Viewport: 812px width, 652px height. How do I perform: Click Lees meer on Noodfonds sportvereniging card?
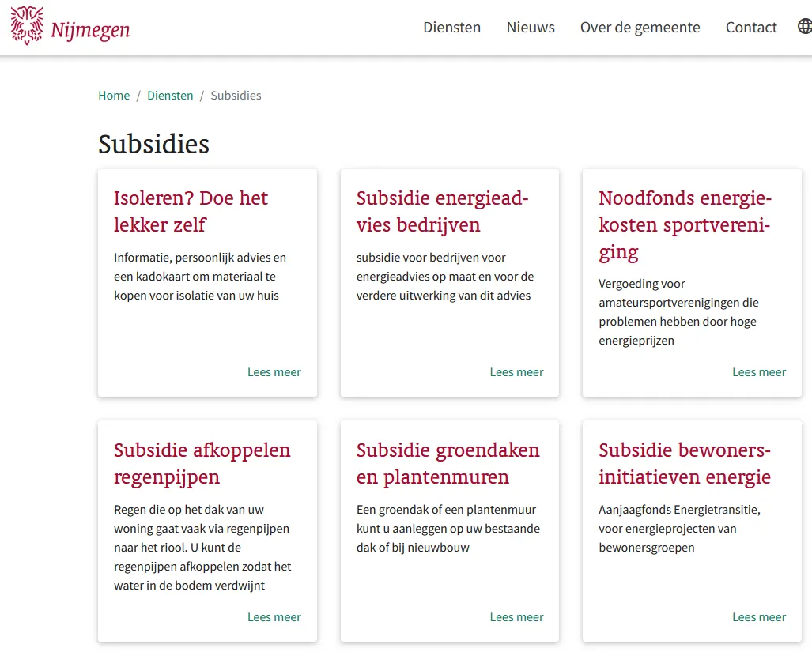[759, 372]
